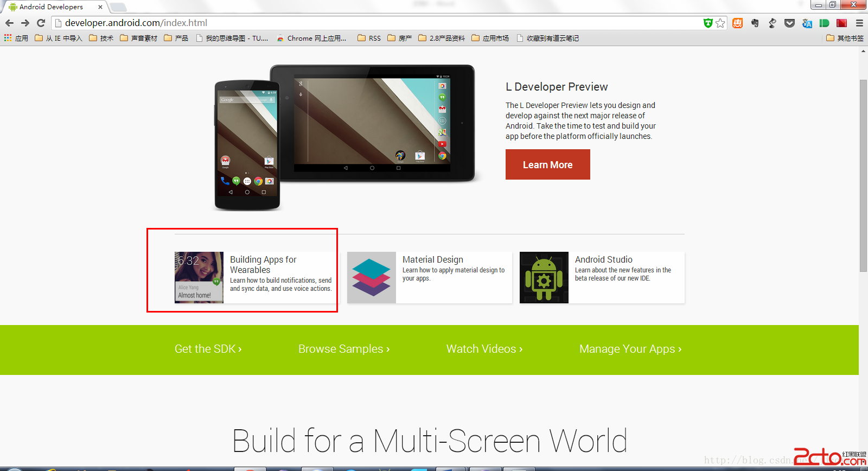
Task: Click the red film strip extension icon
Action: (x=841, y=23)
